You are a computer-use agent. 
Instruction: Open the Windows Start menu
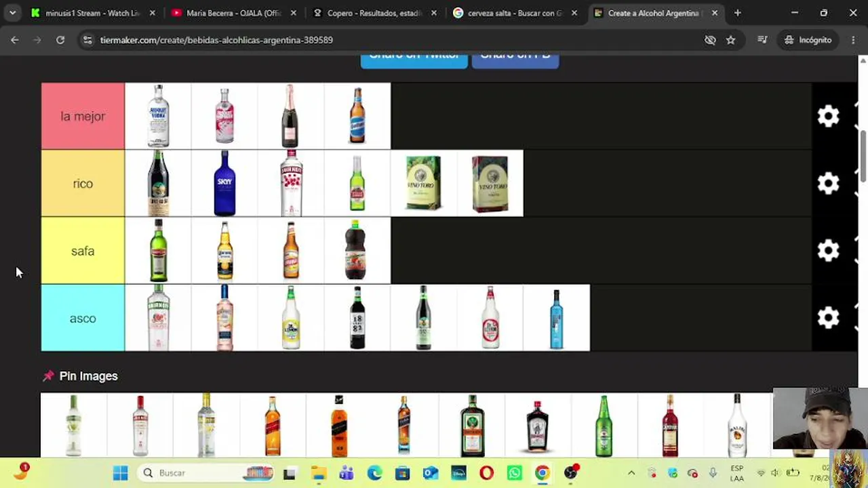(120, 472)
